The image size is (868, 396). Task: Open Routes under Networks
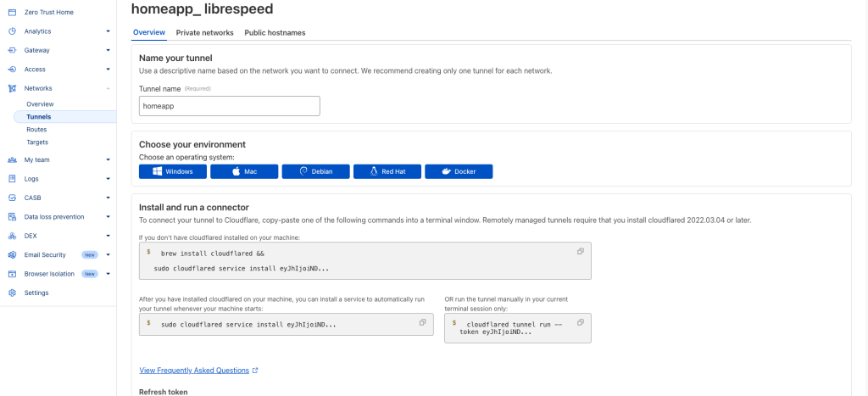coord(36,130)
